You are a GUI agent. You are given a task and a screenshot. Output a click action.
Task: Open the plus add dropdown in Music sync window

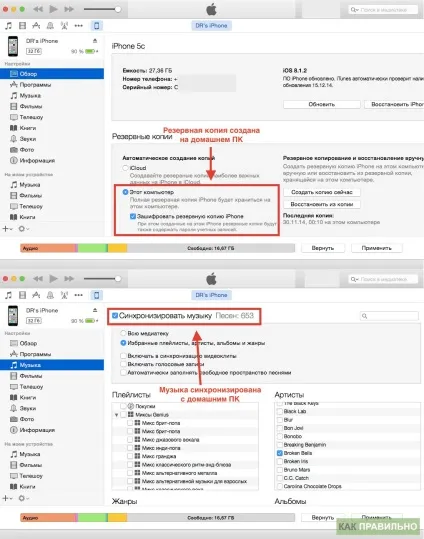coord(7,498)
